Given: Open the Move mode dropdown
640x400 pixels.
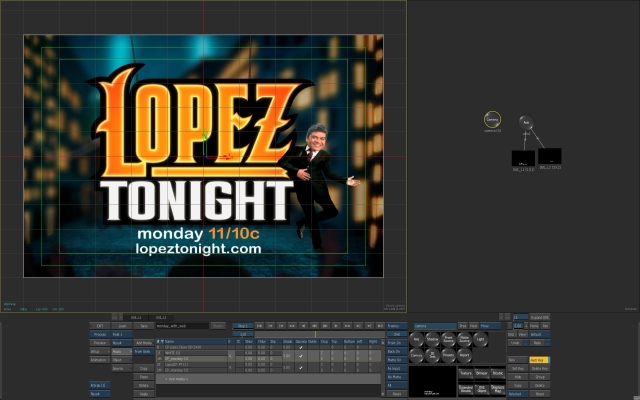Looking at the screenshot, I should coord(491,326).
